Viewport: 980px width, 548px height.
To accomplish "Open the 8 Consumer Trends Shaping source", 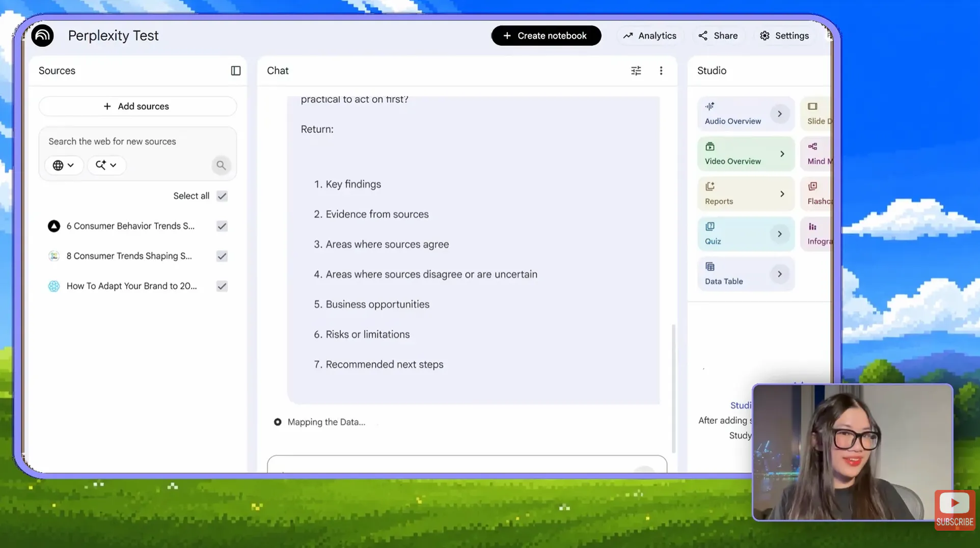I will [129, 256].
